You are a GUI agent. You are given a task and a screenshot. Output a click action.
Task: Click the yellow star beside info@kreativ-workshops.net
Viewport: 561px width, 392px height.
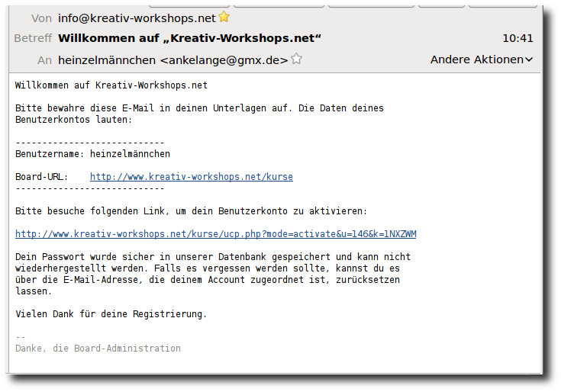tap(224, 17)
